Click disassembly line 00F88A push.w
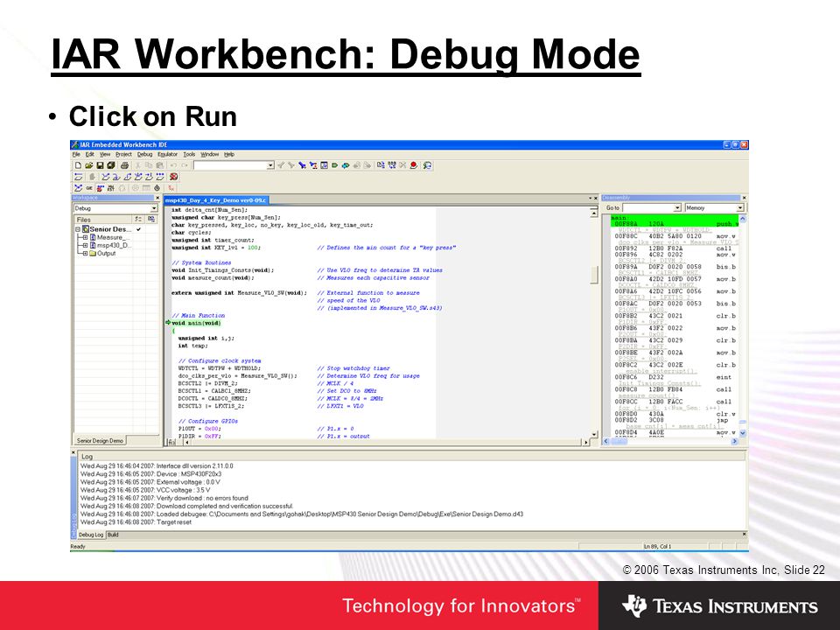 point(675,223)
